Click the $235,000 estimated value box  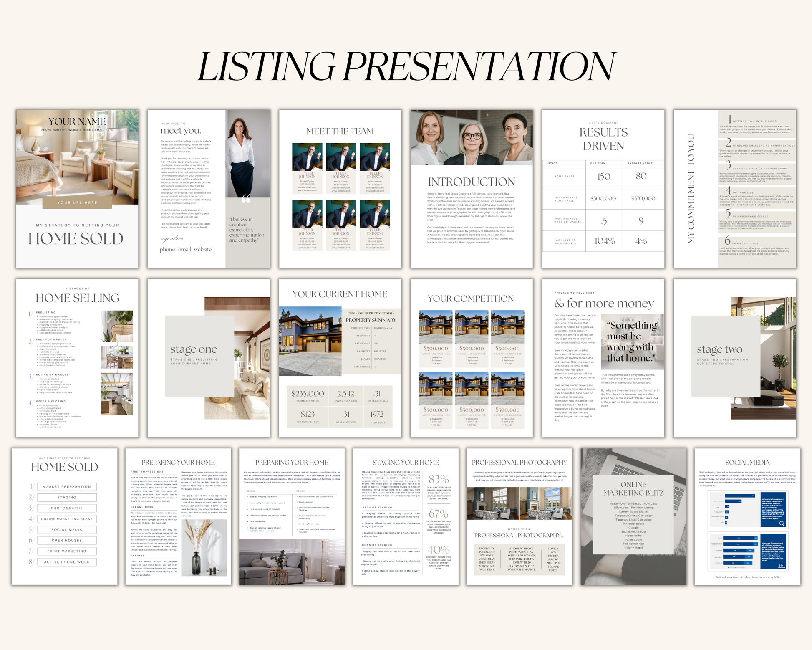(x=308, y=396)
